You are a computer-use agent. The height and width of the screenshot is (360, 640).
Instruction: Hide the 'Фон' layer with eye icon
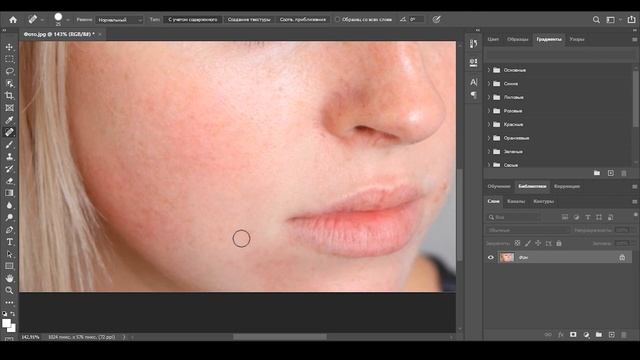(x=491, y=258)
